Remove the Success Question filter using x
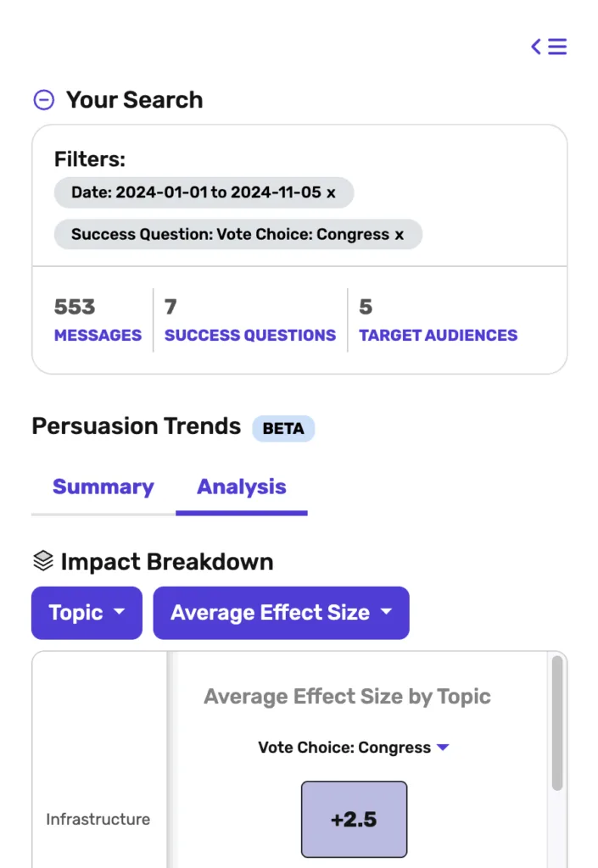This screenshot has width=598, height=868. pyautogui.click(x=400, y=236)
